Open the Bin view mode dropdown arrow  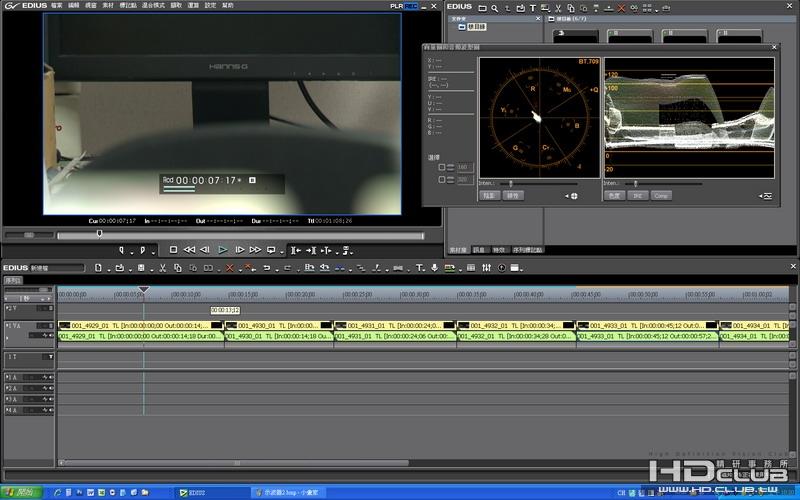point(657,10)
